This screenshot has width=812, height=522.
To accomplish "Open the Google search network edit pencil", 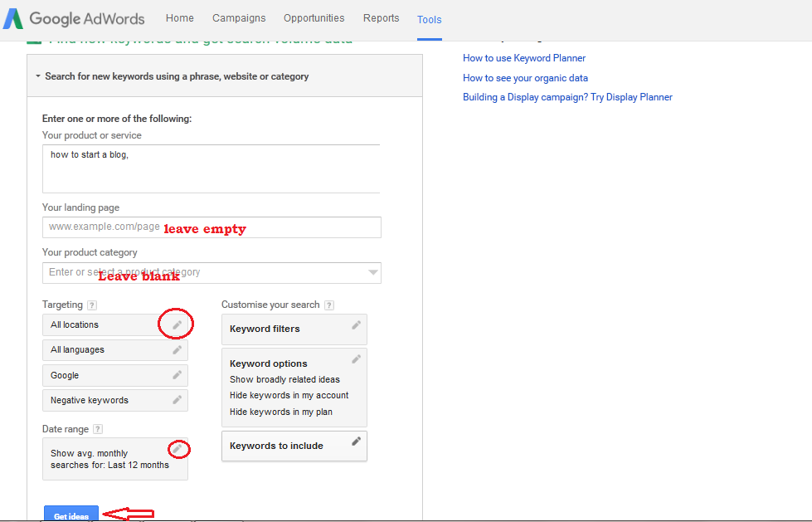I will (176, 374).
